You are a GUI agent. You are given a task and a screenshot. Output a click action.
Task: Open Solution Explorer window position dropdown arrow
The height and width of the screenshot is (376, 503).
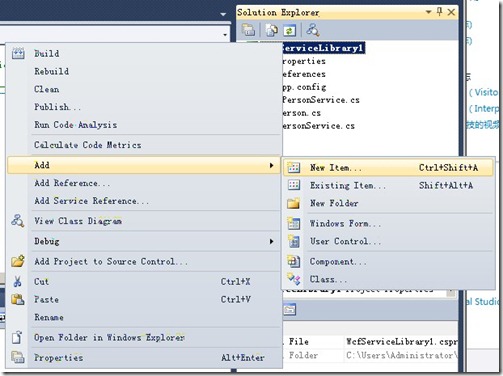point(429,12)
